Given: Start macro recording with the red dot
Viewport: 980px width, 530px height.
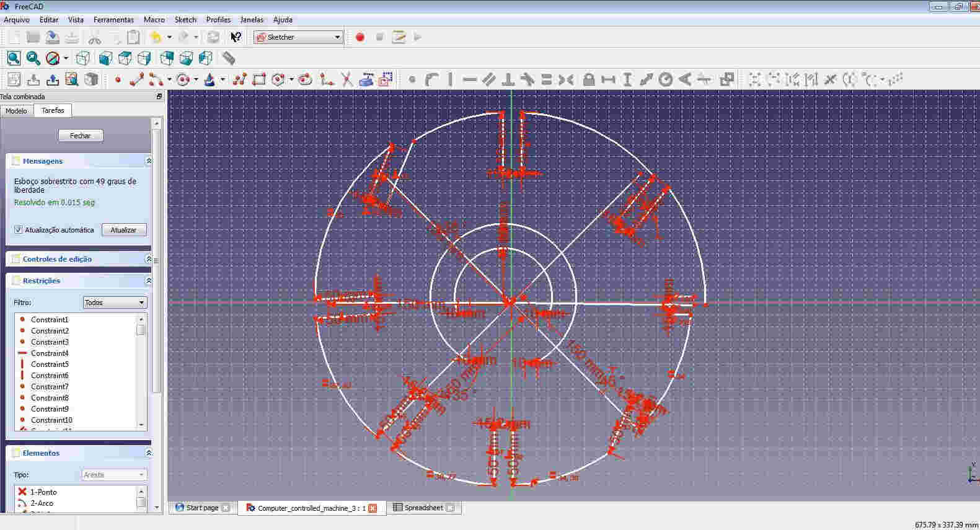Looking at the screenshot, I should point(360,37).
